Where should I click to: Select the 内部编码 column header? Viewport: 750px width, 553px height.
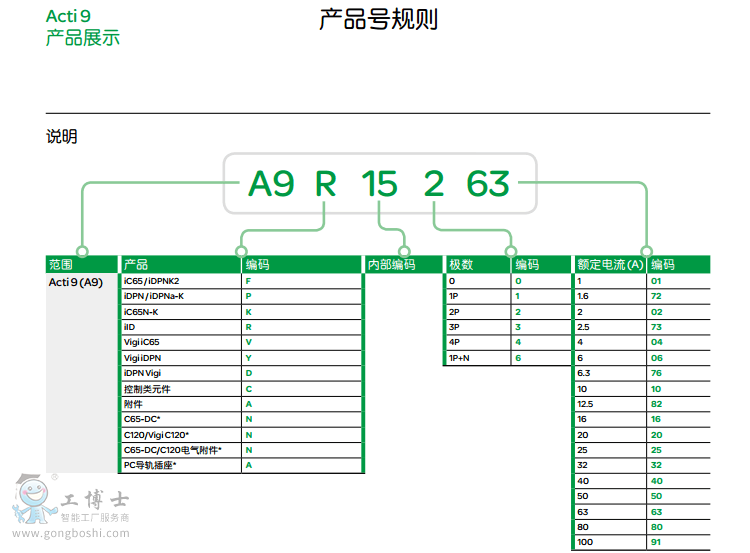[x=391, y=265]
